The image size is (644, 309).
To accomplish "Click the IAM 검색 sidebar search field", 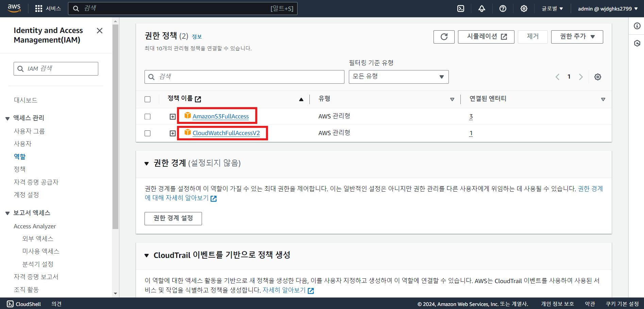I will 56,69.
